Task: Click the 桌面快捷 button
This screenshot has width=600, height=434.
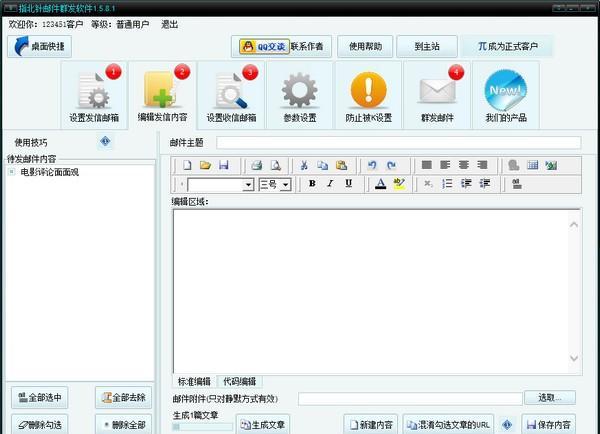Action: [39, 47]
